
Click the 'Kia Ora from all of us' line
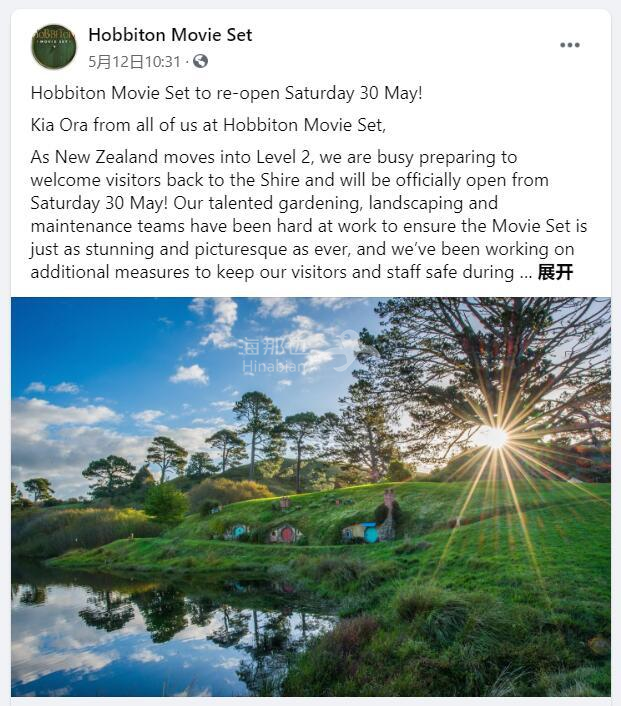[x=208, y=125]
